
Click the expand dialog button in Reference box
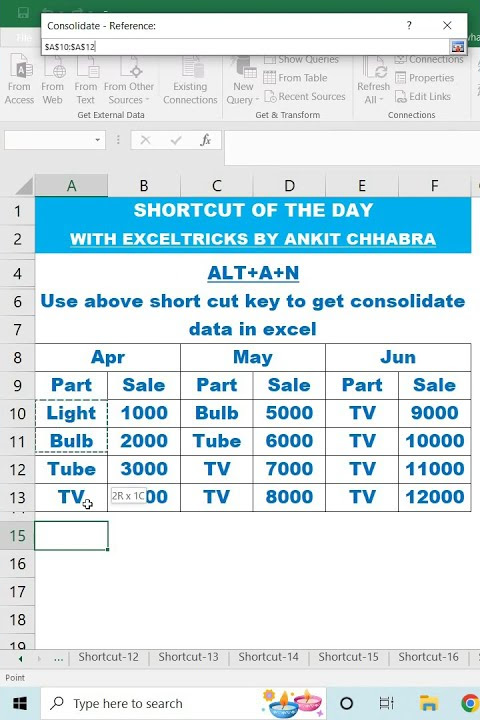pos(457,46)
